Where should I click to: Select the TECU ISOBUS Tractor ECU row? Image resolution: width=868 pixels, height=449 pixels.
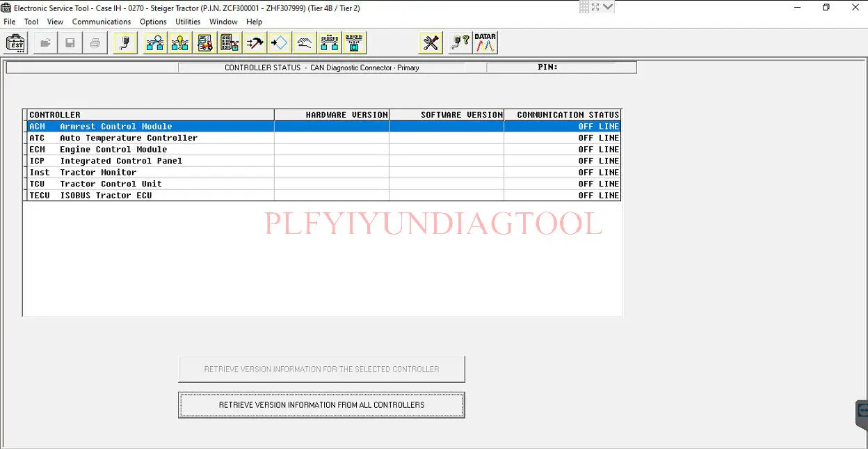pyautogui.click(x=323, y=196)
